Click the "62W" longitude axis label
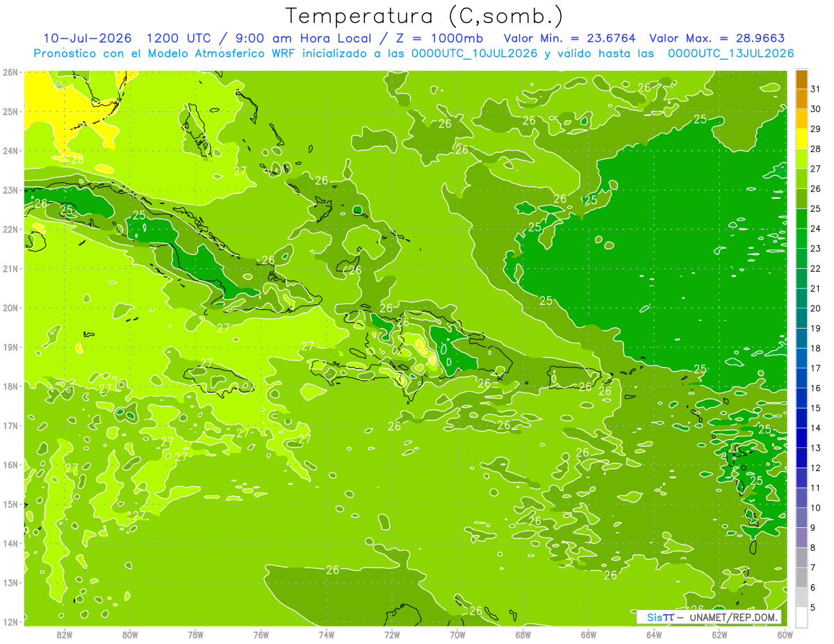This screenshot has height=644, width=834. pos(719,634)
